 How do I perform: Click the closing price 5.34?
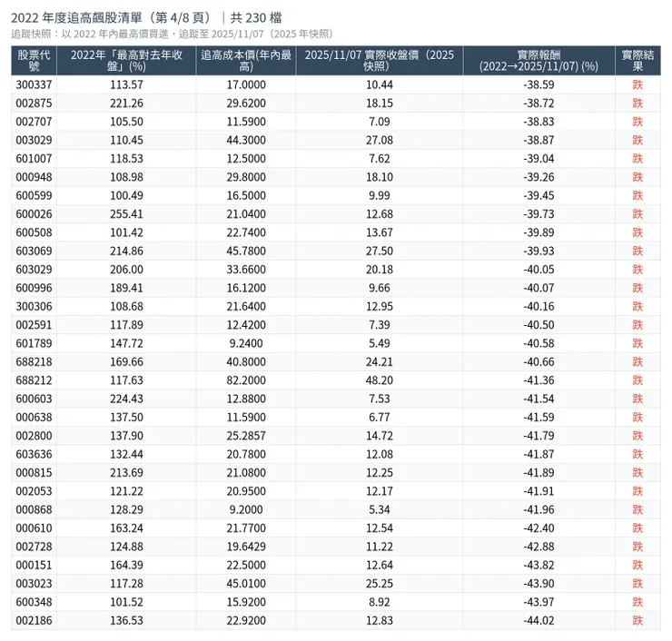pyautogui.click(x=380, y=509)
